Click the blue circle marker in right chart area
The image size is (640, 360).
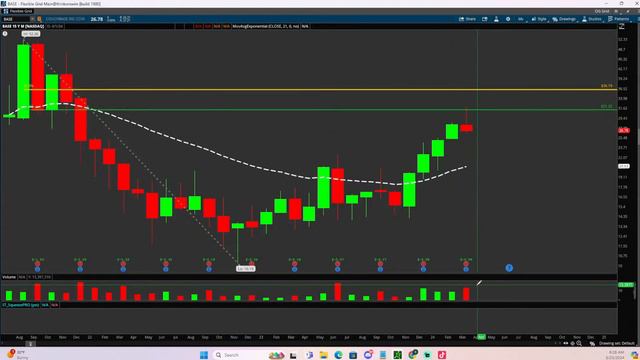(509, 268)
